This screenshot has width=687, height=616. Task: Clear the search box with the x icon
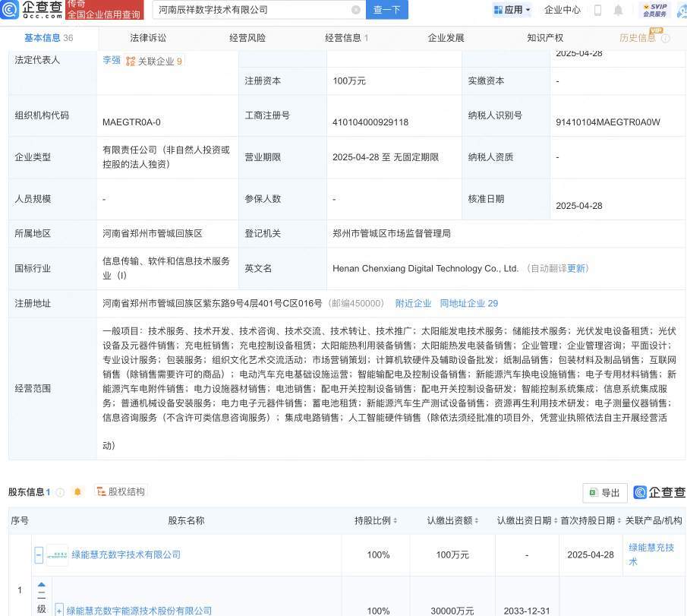(x=356, y=10)
